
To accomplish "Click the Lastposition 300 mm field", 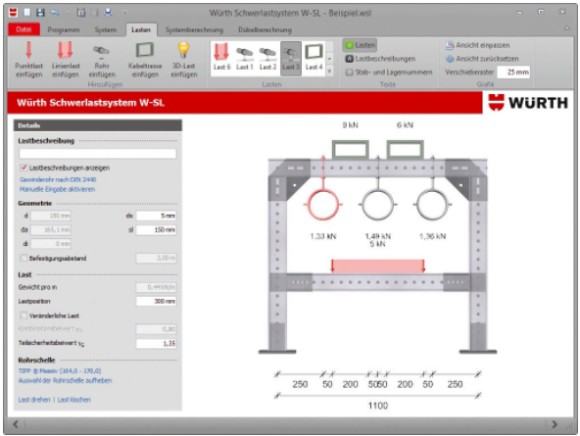I will point(156,301).
